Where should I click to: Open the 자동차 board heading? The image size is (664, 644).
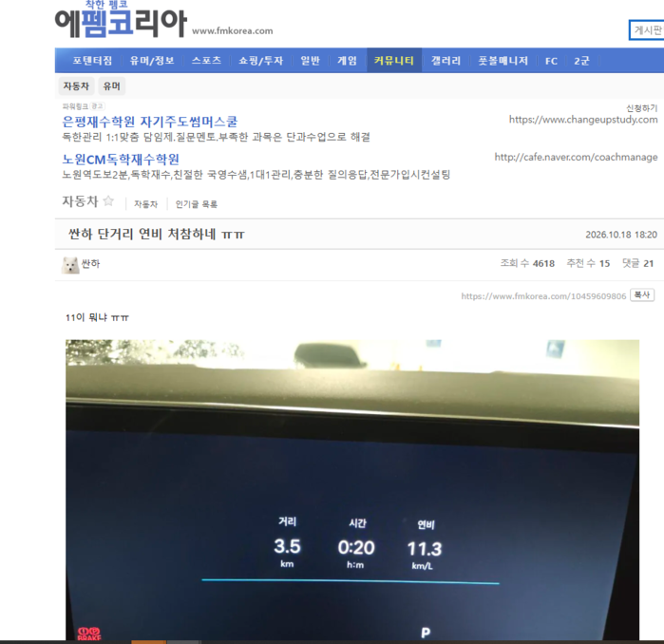[x=80, y=200]
